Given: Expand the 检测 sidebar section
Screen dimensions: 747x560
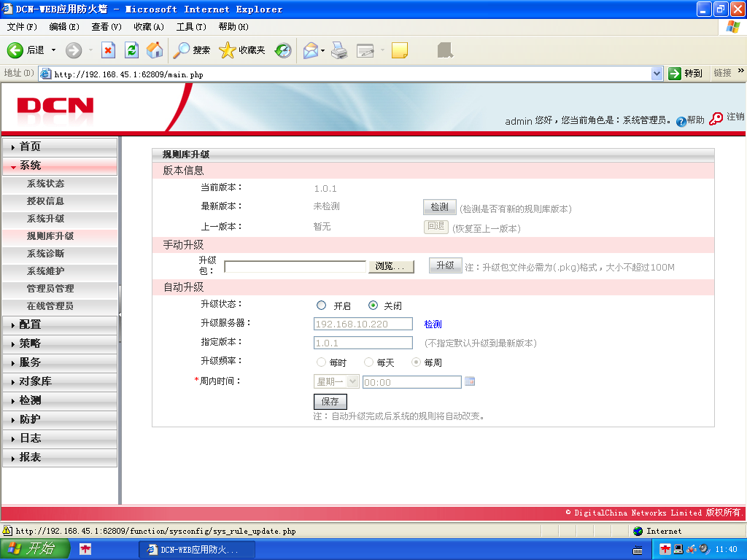Looking at the screenshot, I should click(x=60, y=400).
